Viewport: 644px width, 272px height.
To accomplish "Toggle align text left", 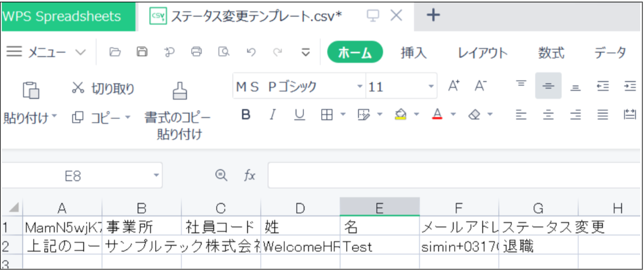I will tap(521, 115).
